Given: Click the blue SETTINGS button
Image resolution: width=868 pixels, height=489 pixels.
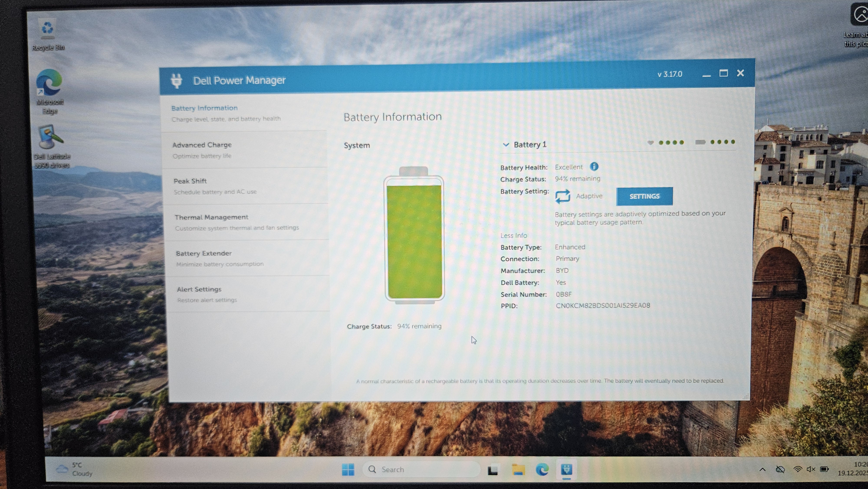Looking at the screenshot, I should pyautogui.click(x=644, y=196).
